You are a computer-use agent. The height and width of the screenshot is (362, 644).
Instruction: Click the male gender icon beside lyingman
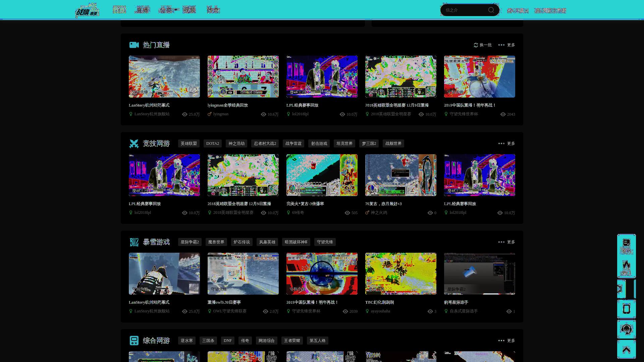(210, 114)
